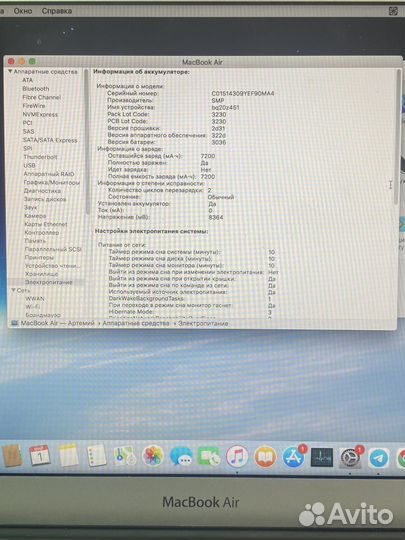Show Память information
Image resolution: width=405 pixels, height=540 pixels.
[x=35, y=241]
